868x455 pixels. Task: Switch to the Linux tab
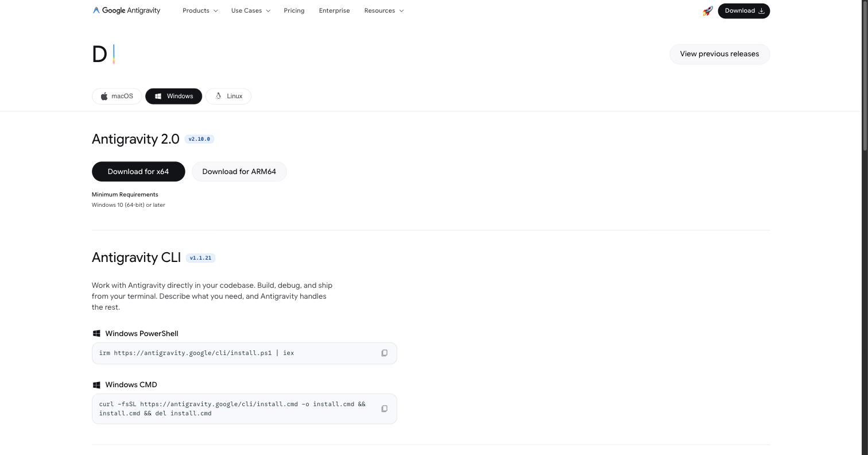point(228,96)
